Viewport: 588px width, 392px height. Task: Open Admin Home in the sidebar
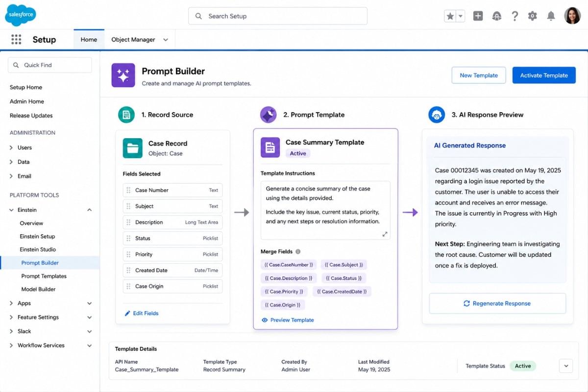click(x=27, y=101)
